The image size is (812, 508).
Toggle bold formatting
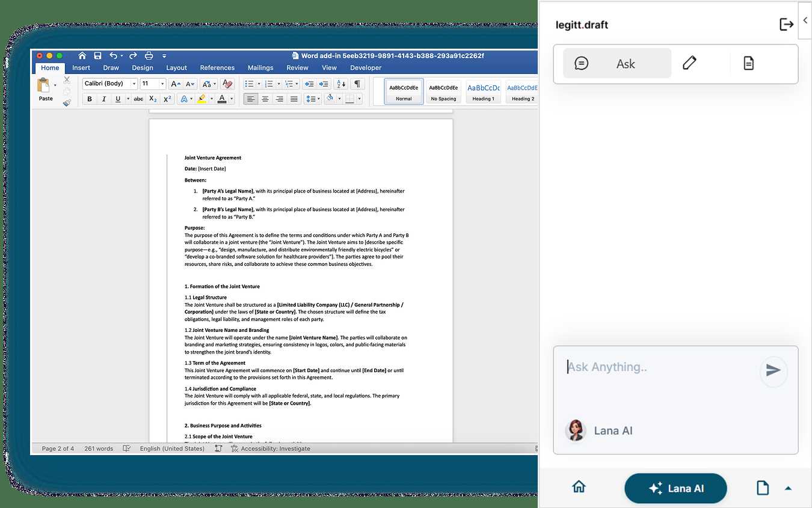[90, 99]
